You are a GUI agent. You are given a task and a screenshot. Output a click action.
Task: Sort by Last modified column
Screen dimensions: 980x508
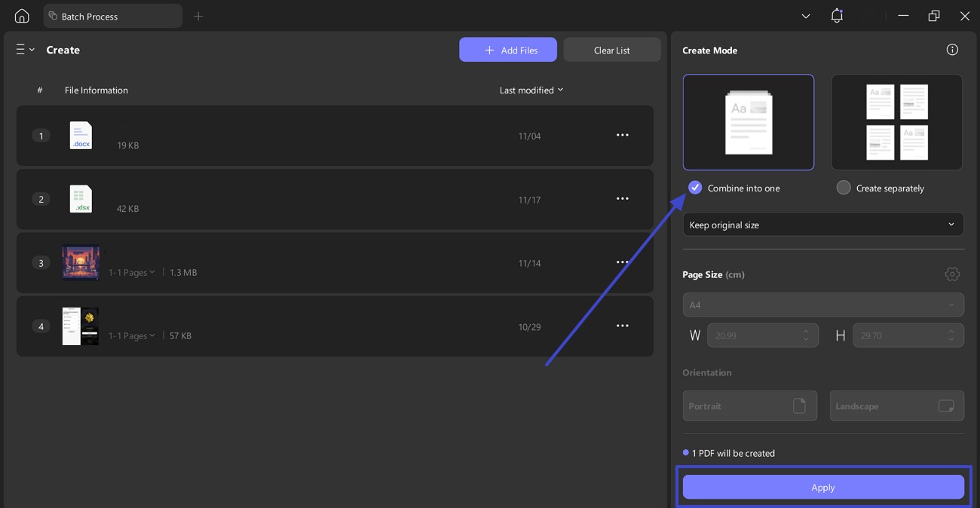[531, 90]
